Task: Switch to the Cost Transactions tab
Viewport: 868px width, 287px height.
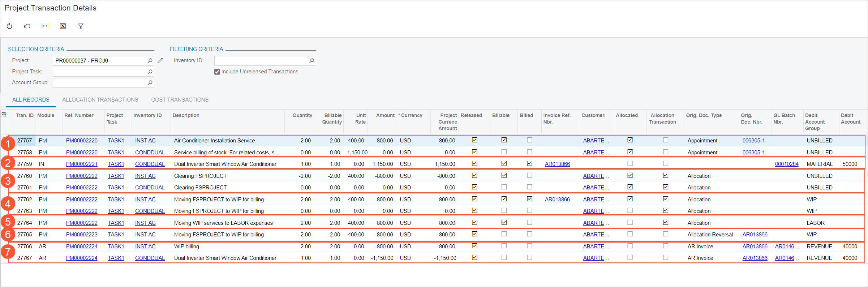Action: (x=180, y=100)
